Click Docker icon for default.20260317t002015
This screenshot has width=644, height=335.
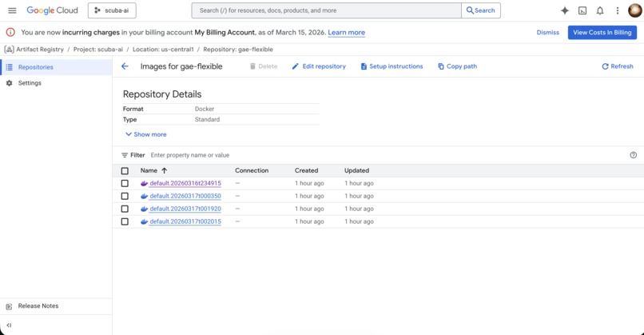click(144, 222)
